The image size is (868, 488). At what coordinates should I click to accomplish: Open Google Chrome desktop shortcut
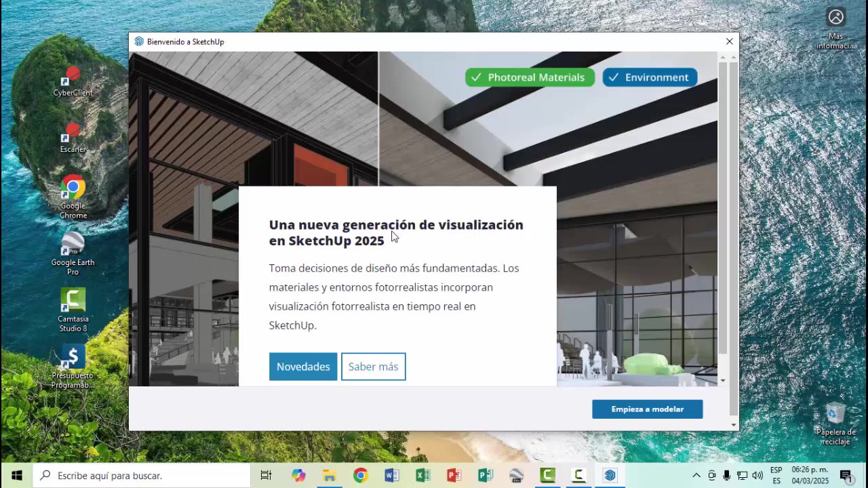pyautogui.click(x=73, y=197)
